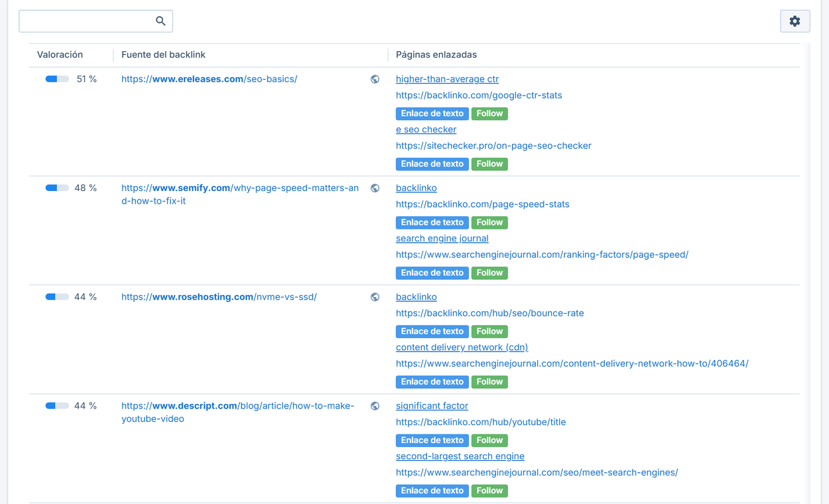This screenshot has width=829, height=504.
Task: Open the settings gear button
Action: click(795, 21)
